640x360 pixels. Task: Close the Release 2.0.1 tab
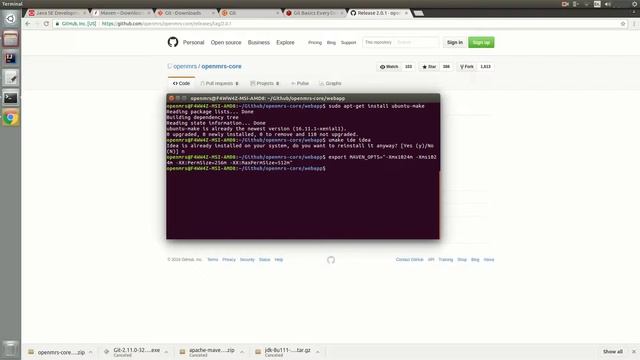pos(406,13)
